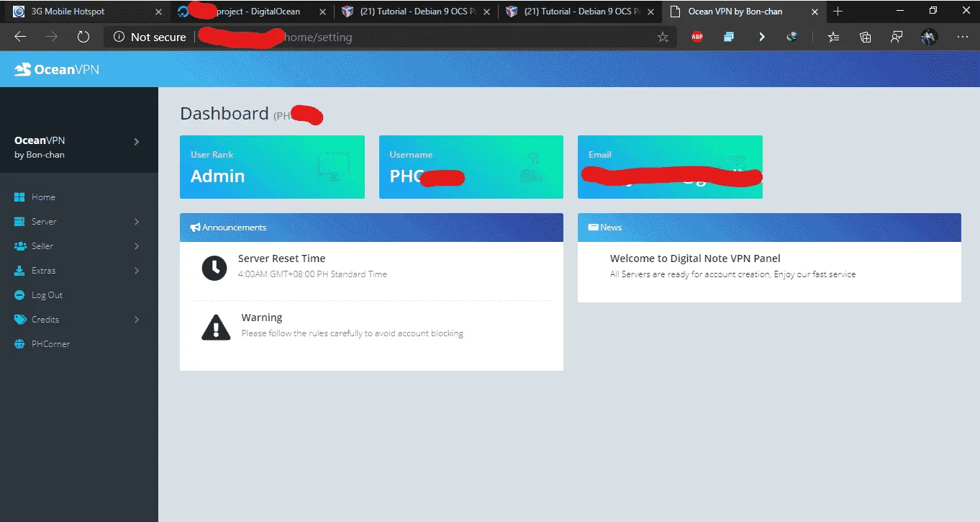
Task: Click the Extras download icon
Action: coord(19,271)
